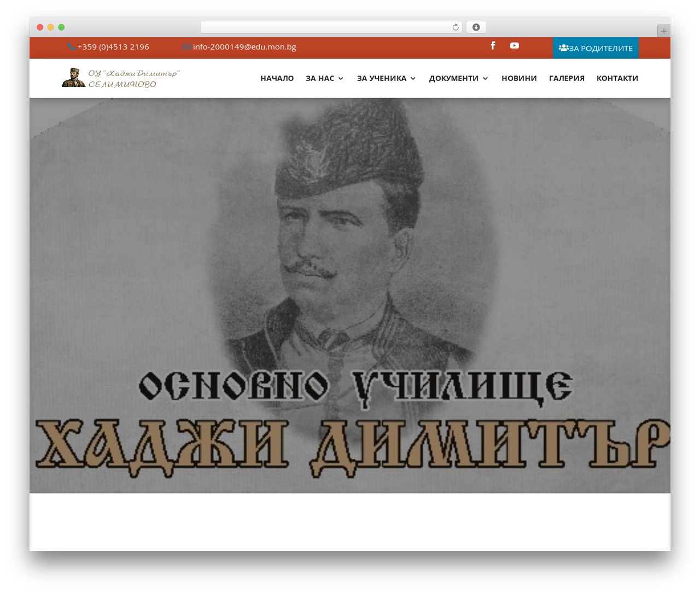Open the ЗА УЧЕНИКА menu item

click(x=382, y=78)
